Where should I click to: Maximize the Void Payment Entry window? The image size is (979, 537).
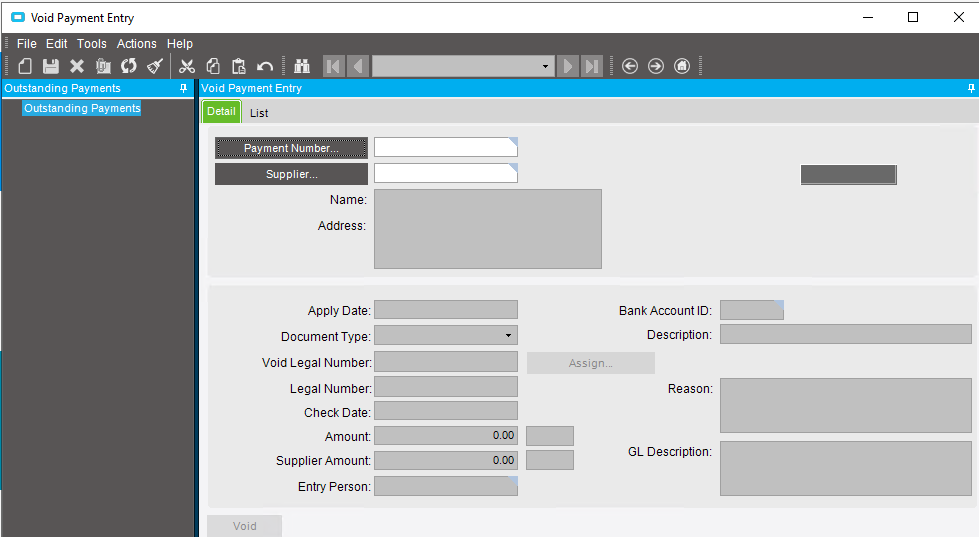pos(913,17)
